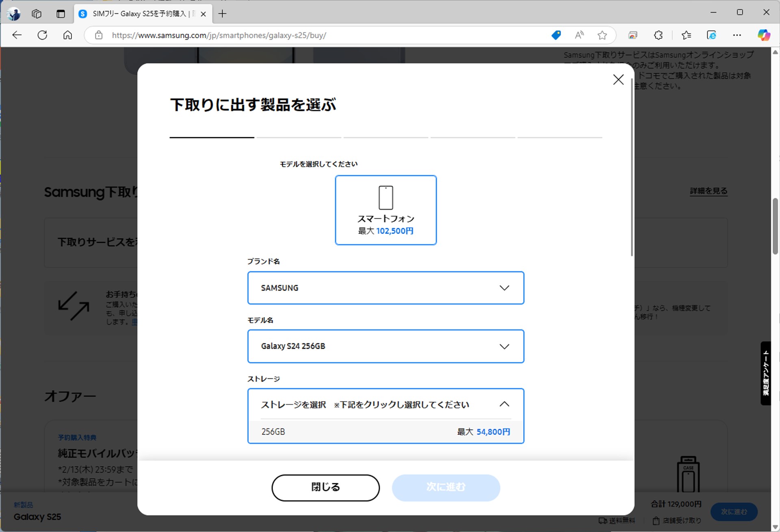Click the browser Back arrow
This screenshot has width=780, height=532.
click(17, 35)
